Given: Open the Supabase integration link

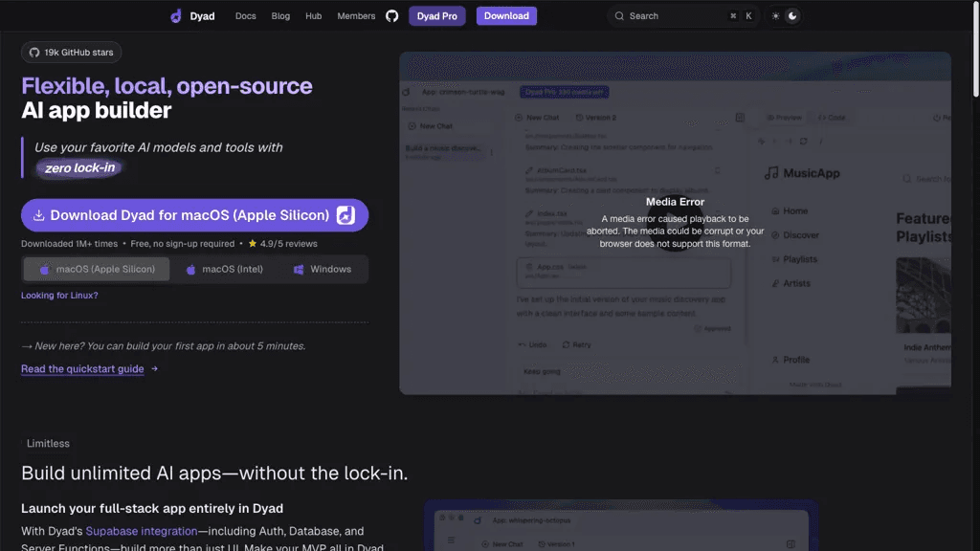Looking at the screenshot, I should pyautogui.click(x=142, y=531).
